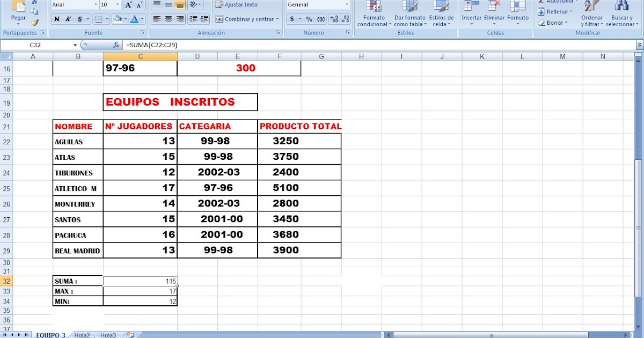
Task: Toggle bold N formatting
Action: pos(57,19)
